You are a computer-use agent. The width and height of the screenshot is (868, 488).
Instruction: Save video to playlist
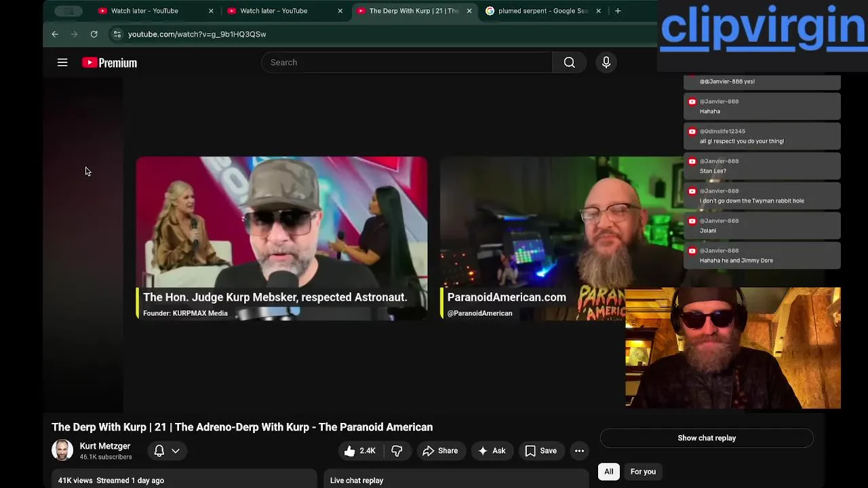[541, 451]
